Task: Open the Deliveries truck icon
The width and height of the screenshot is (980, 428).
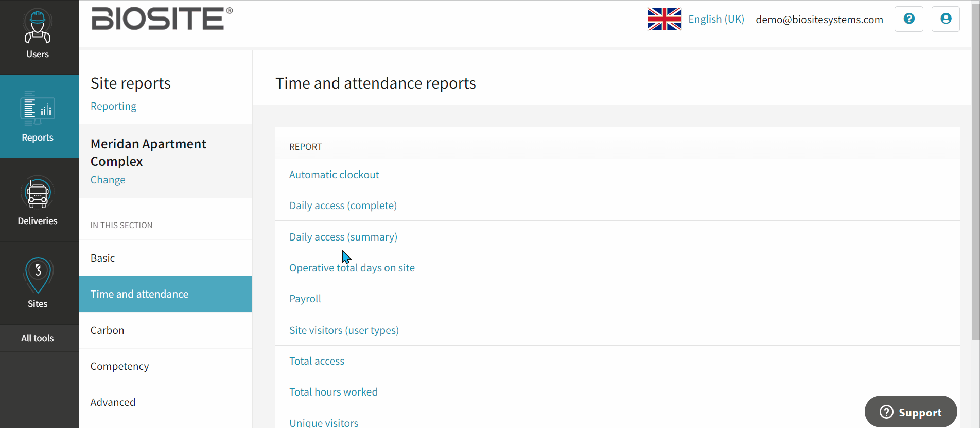Action: click(38, 193)
